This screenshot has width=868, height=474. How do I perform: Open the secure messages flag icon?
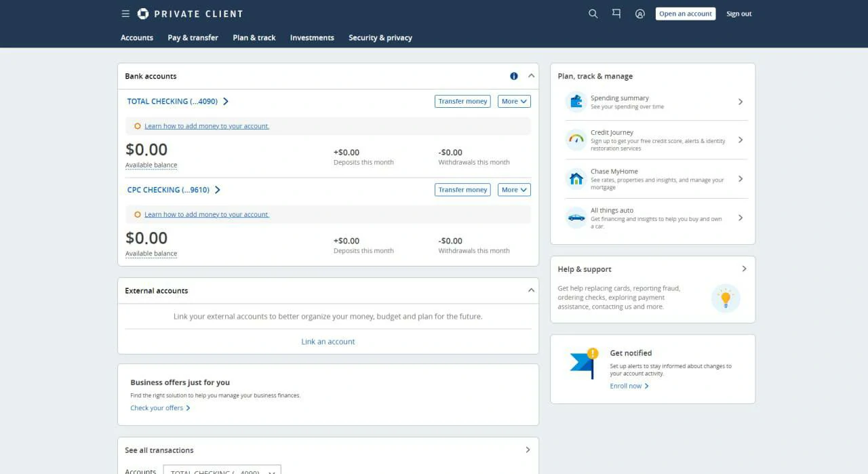[x=616, y=14]
